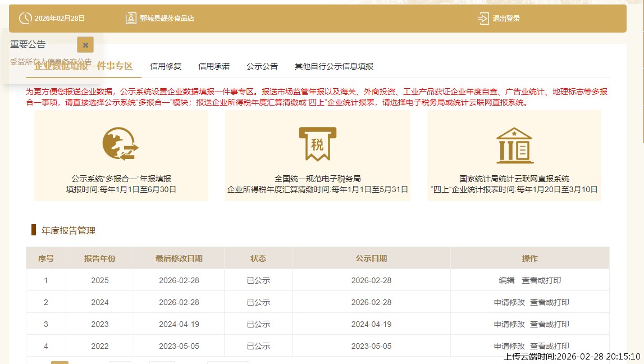Click the statistics bureau building icon
Screen dimensions: 644x364
[x=514, y=145]
